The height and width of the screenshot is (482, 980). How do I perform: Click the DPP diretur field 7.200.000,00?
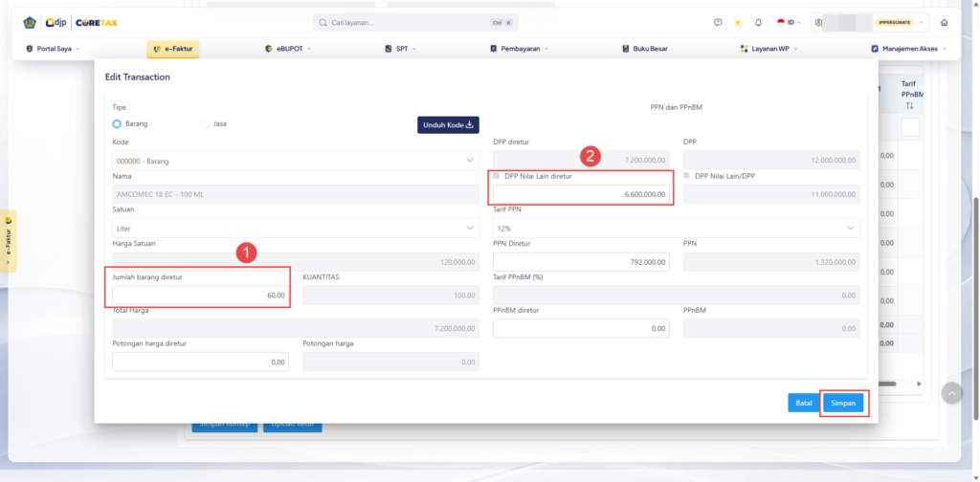(x=581, y=161)
